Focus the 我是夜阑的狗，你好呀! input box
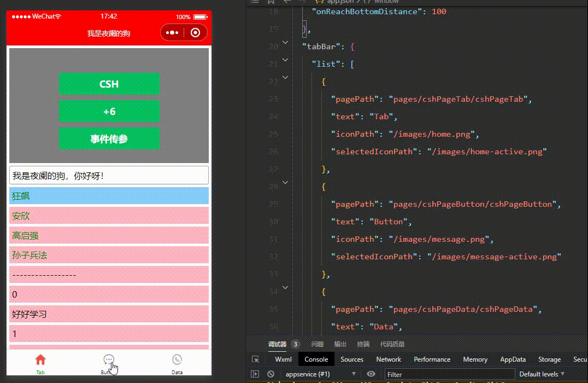The image size is (588, 383). (109, 175)
